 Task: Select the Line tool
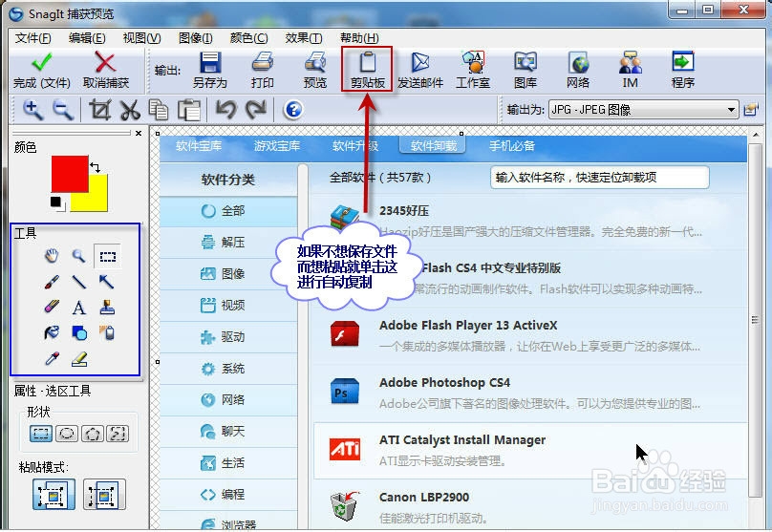click(x=78, y=282)
